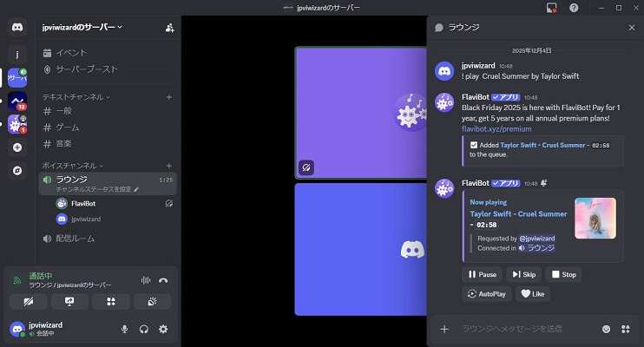Click FlaviBot deafened icon in channel list
This screenshot has height=347, width=644.
(x=168, y=203)
